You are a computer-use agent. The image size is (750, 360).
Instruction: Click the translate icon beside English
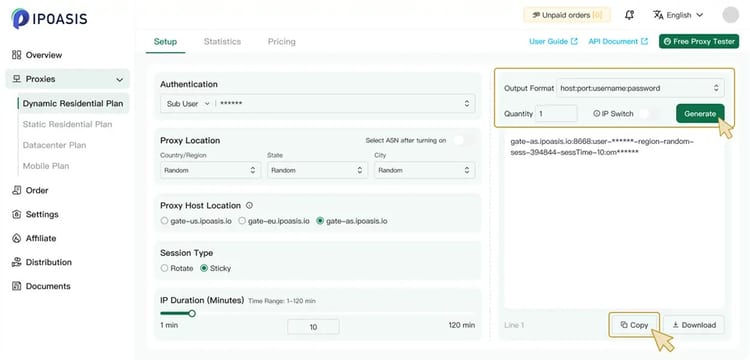coord(658,15)
